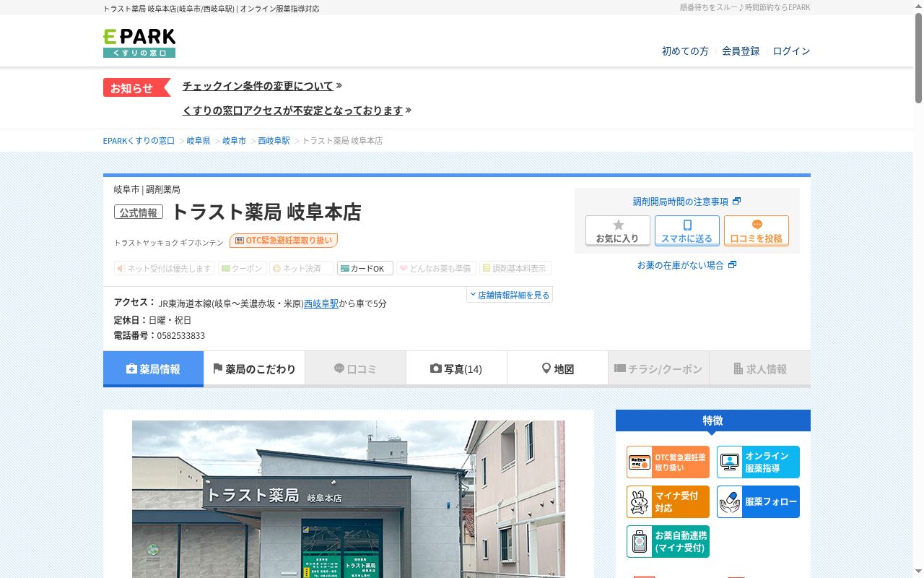Screen dimensions: 924x578
Task: Select the チラシ/クーポン tab
Action: tap(658, 369)
